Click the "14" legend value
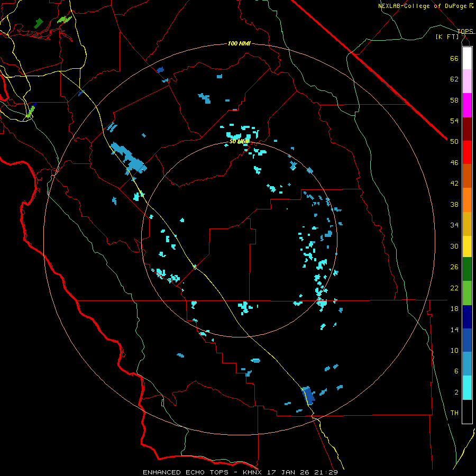Image resolution: width=476 pixels, height=476 pixels. coord(454,329)
